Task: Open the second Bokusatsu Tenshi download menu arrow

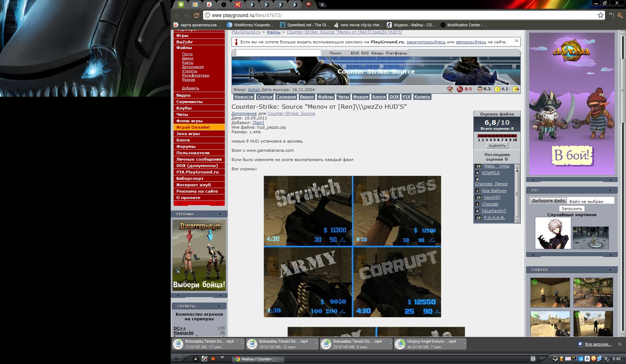Action: click(x=316, y=344)
